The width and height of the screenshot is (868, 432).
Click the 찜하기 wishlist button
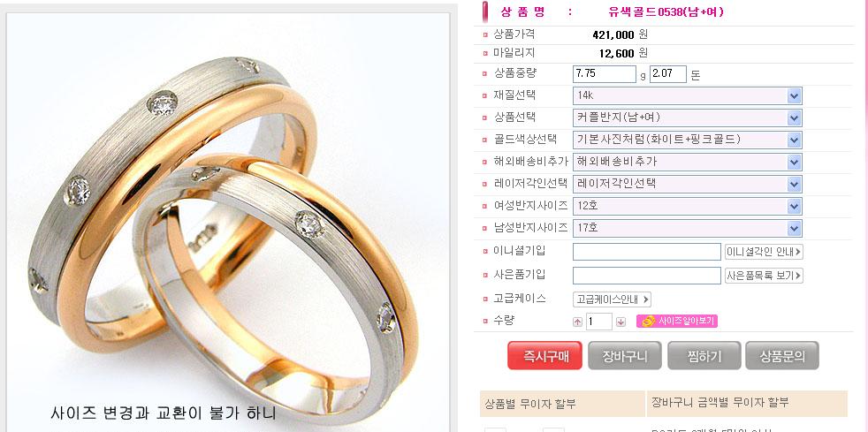704,356
